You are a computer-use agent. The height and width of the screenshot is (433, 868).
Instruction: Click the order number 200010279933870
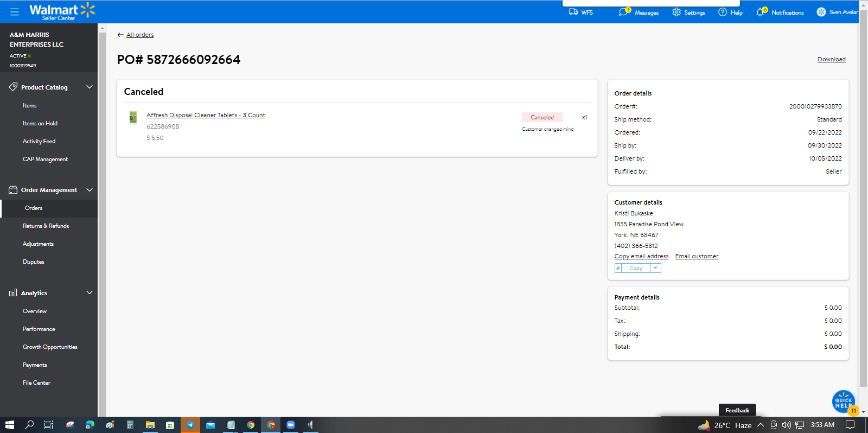pyautogui.click(x=815, y=106)
